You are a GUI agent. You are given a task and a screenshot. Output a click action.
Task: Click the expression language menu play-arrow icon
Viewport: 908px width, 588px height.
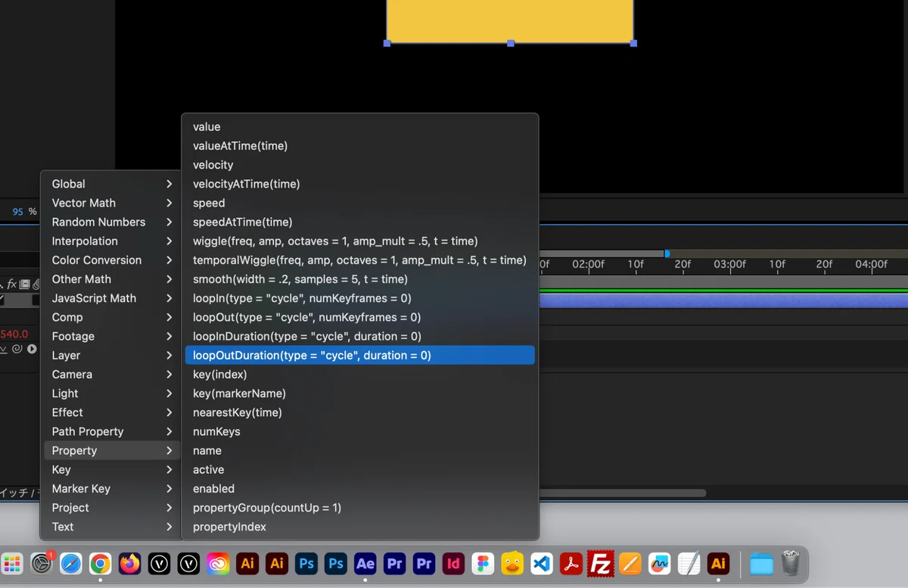[32, 349]
